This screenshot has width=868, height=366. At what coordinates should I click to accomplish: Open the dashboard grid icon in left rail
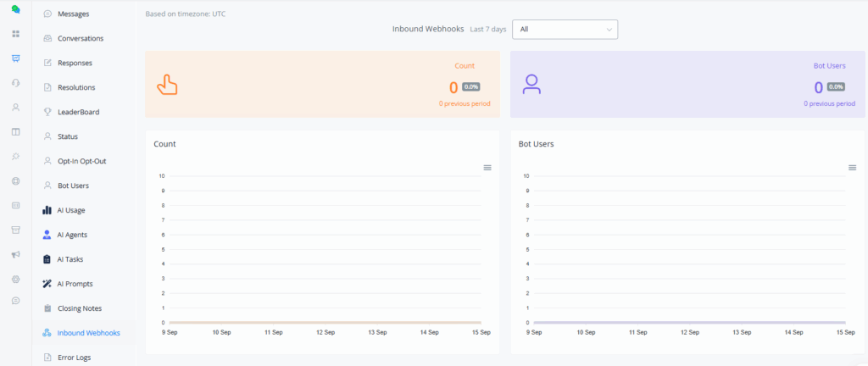tap(15, 34)
